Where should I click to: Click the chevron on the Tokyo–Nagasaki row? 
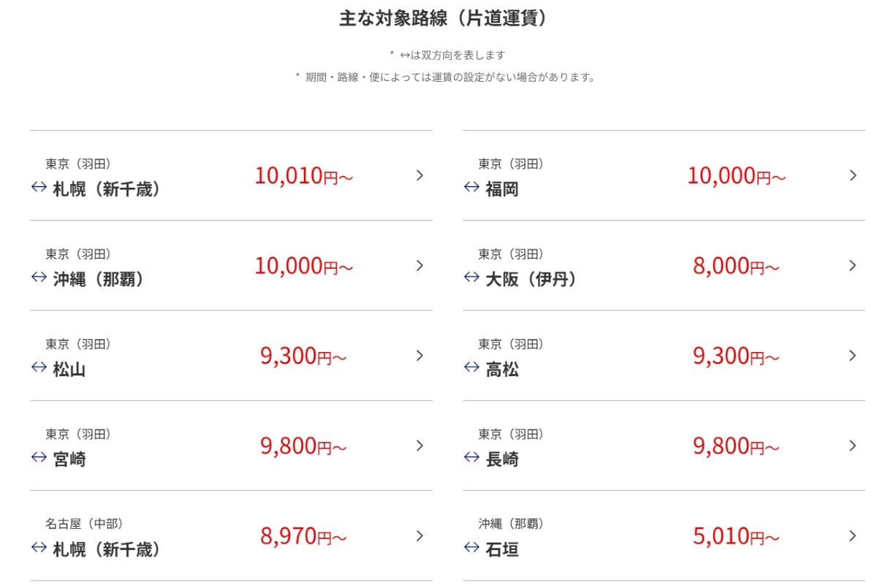[852, 446]
